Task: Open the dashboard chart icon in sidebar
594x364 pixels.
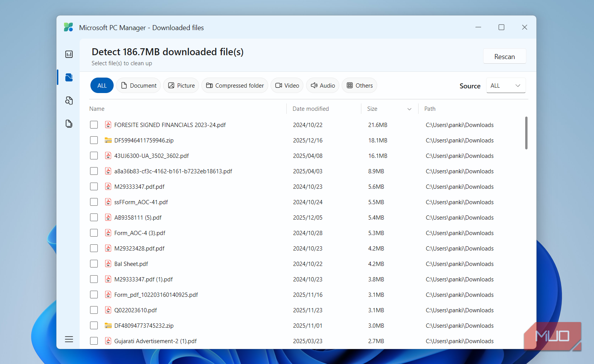Action: (69, 54)
